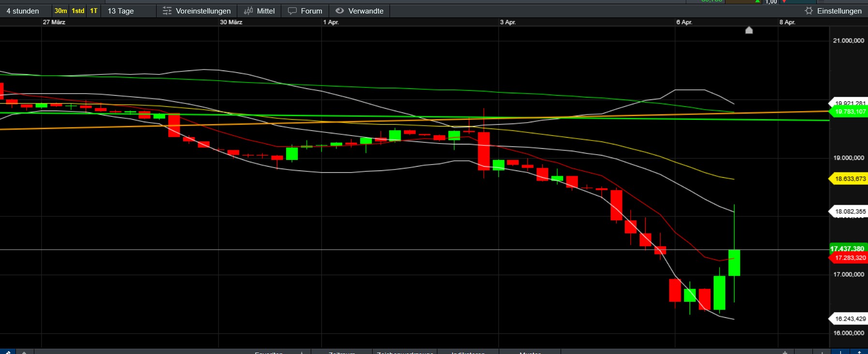Select the yellow 18.633,673 indicator price tag
This screenshot has height=354, width=868.
point(849,179)
